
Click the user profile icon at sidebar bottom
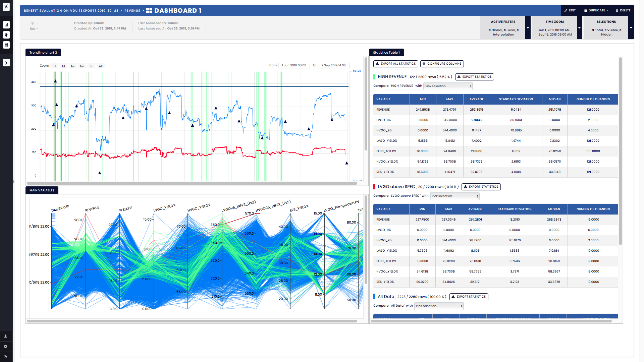[6, 336]
